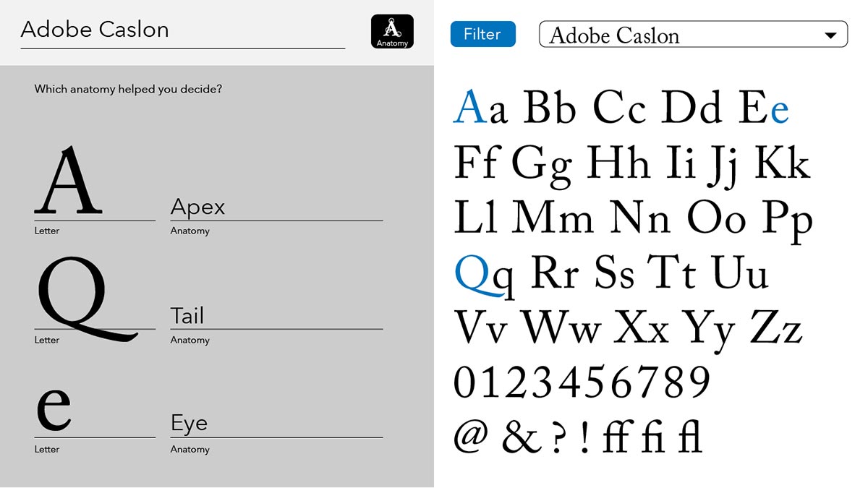Image resolution: width=868 pixels, height=488 pixels.
Task: Click the blue Filter button
Action: pos(482,34)
